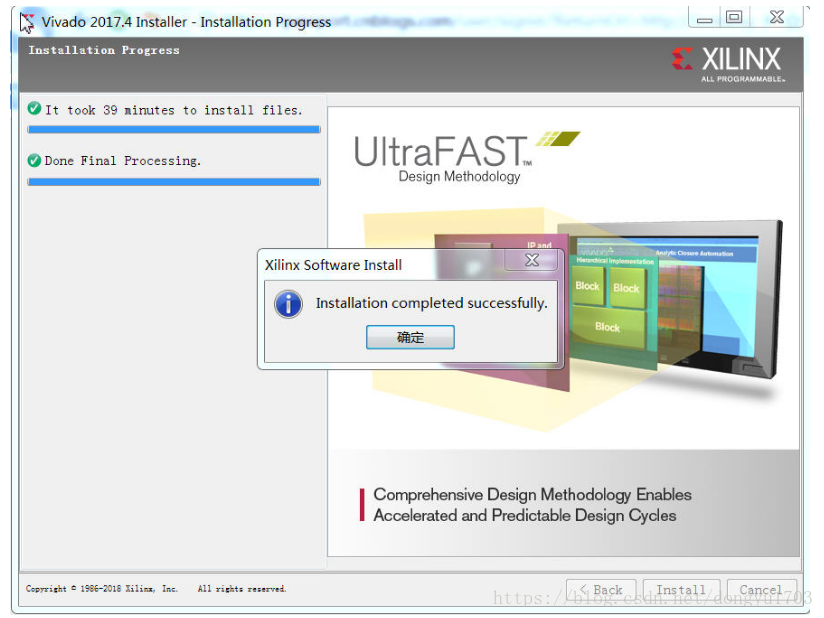The height and width of the screenshot is (618, 824).
Task: Click the Vivado installer title bar icon
Action: (27, 23)
